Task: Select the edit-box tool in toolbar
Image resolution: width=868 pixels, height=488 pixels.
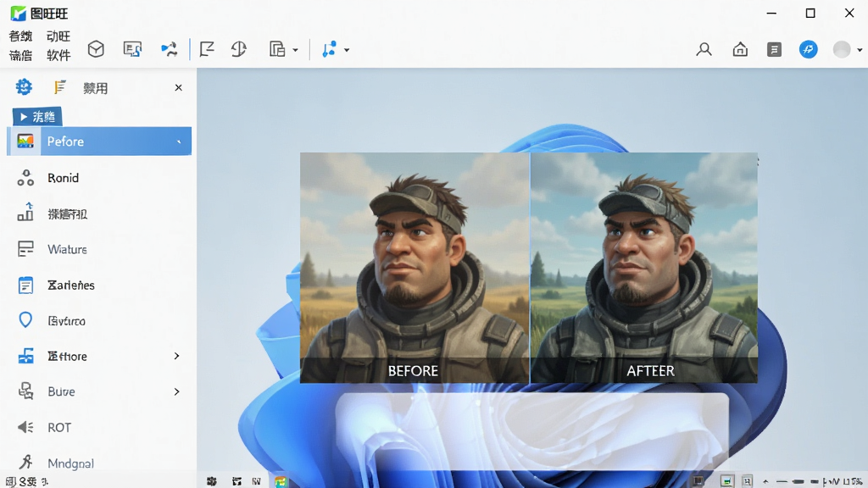Action: pos(207,49)
